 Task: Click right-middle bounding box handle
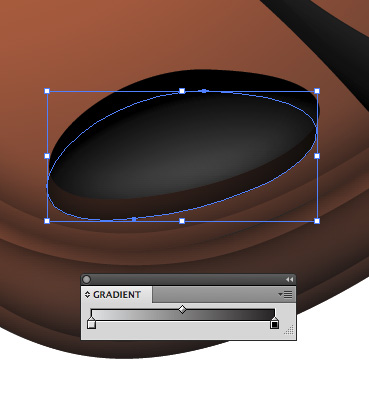click(317, 156)
